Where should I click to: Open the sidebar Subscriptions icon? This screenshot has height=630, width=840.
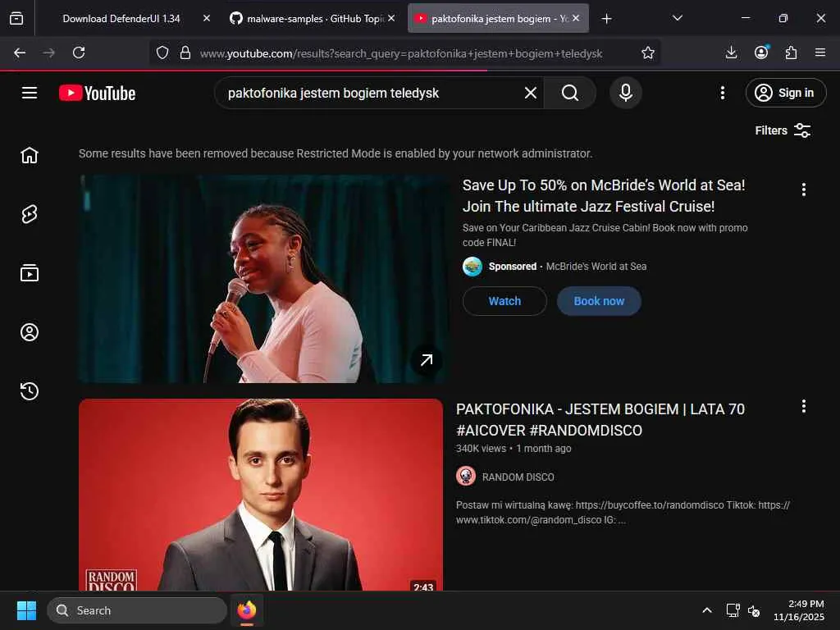coord(30,273)
